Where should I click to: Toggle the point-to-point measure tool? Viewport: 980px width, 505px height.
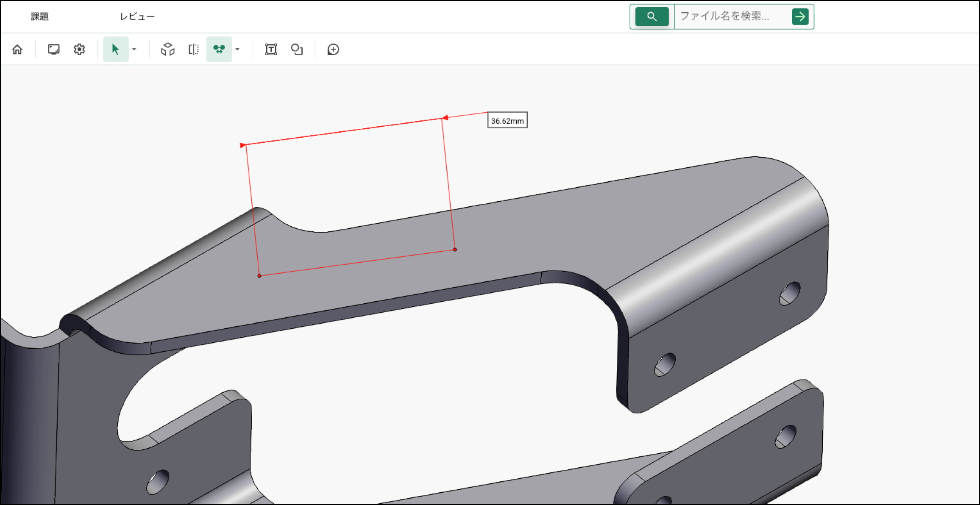[219, 50]
